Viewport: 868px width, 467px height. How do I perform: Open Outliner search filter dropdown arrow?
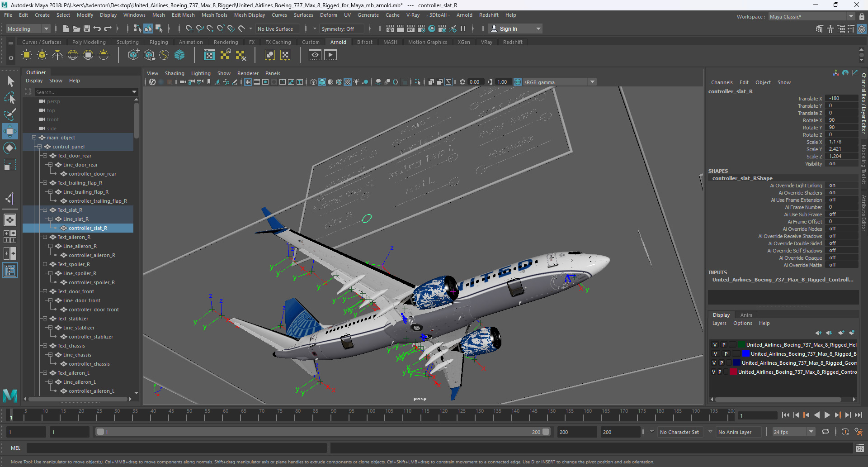(134, 92)
